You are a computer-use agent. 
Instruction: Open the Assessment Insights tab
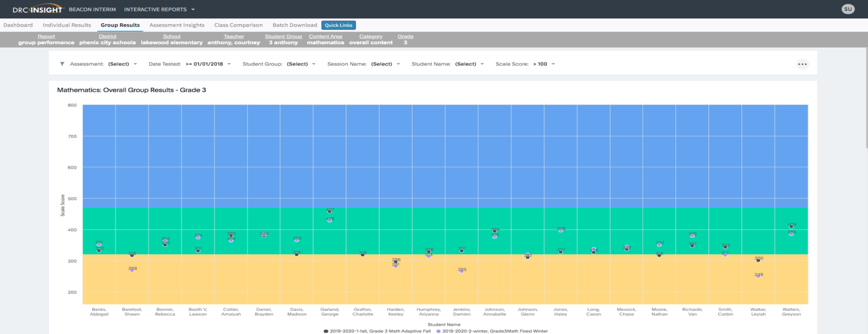point(177,25)
